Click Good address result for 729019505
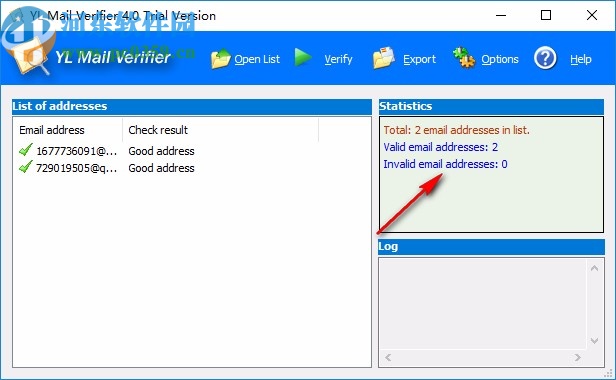This screenshot has height=380, width=616. pyautogui.click(x=161, y=168)
